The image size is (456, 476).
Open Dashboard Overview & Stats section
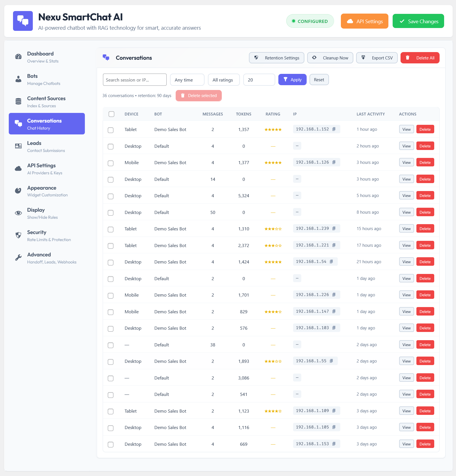click(47, 57)
